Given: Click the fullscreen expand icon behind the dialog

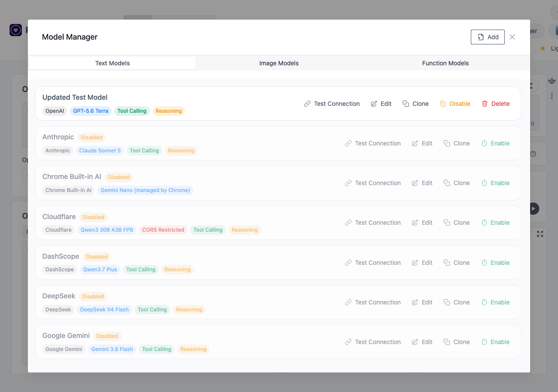Looking at the screenshot, I should [540, 234].
